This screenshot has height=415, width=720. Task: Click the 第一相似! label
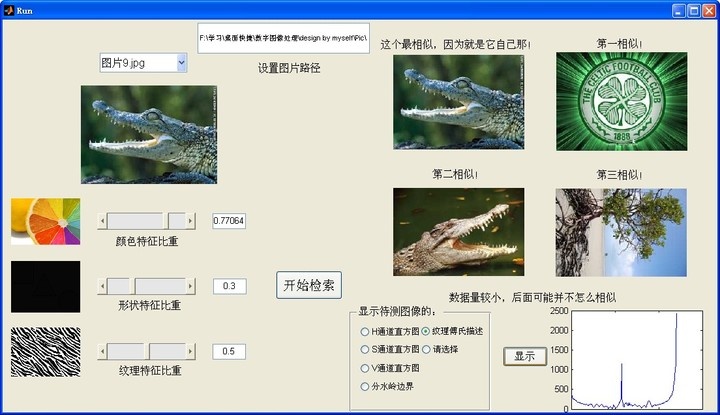[619, 44]
